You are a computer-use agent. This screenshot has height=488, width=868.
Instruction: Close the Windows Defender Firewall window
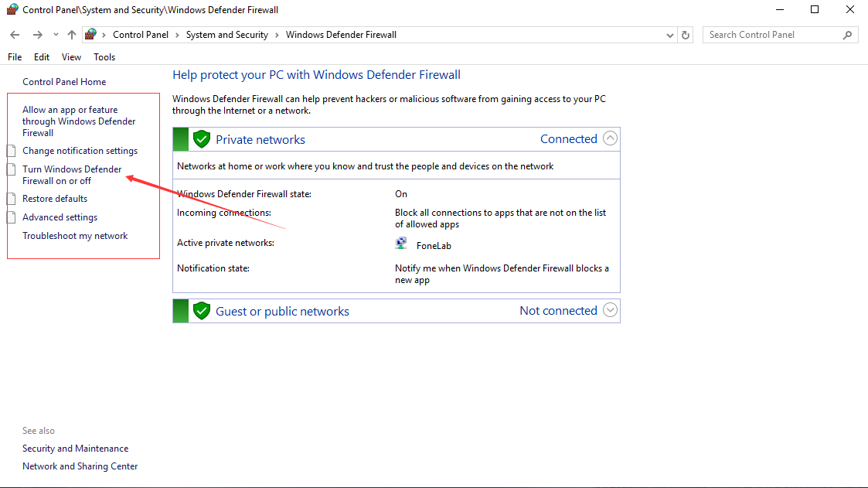pos(849,9)
